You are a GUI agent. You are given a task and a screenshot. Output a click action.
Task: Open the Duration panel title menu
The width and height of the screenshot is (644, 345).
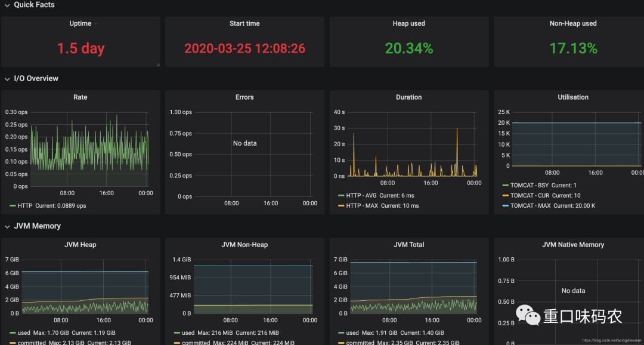[408, 97]
